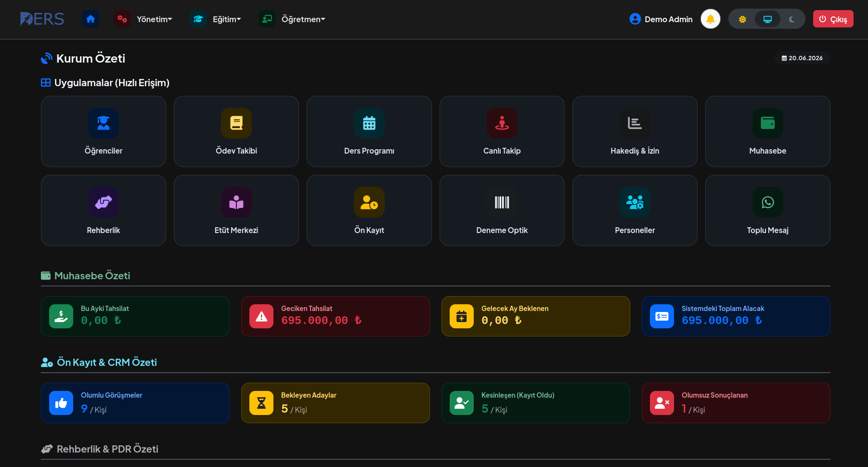The image size is (868, 467).
Task: Click the Öğrenciler card label
Action: pos(104,151)
